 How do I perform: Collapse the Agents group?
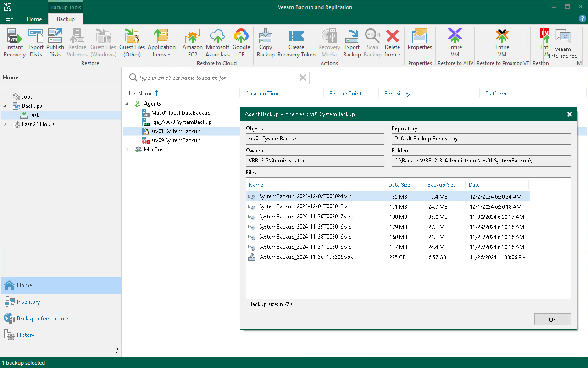127,104
